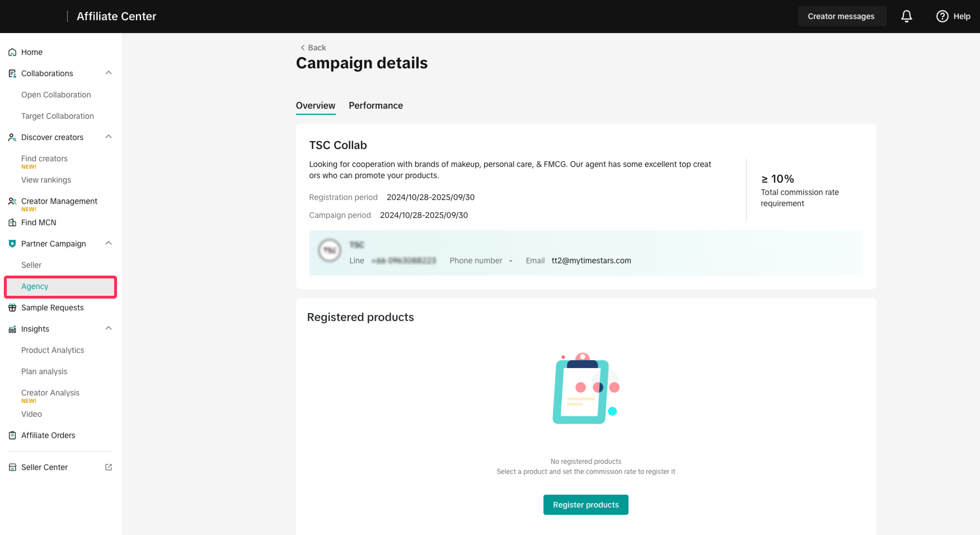Image resolution: width=980 pixels, height=535 pixels.
Task: Switch to the Performance tab
Action: pyautogui.click(x=376, y=106)
